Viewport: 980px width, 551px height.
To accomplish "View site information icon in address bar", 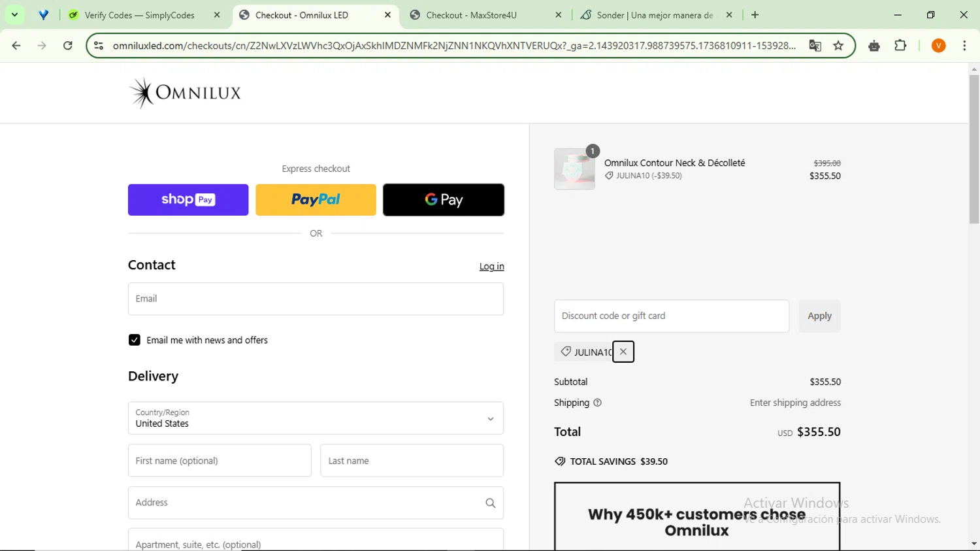I will 99,46.
